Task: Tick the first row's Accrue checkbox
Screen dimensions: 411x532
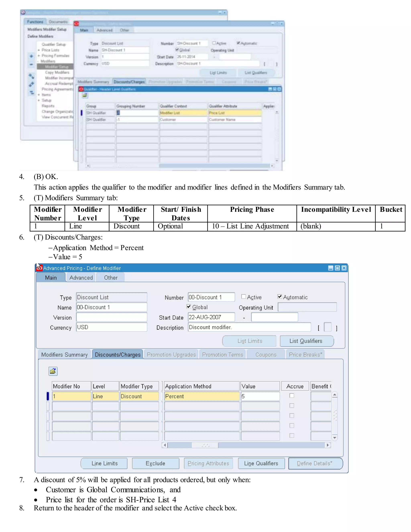Action: (292, 396)
